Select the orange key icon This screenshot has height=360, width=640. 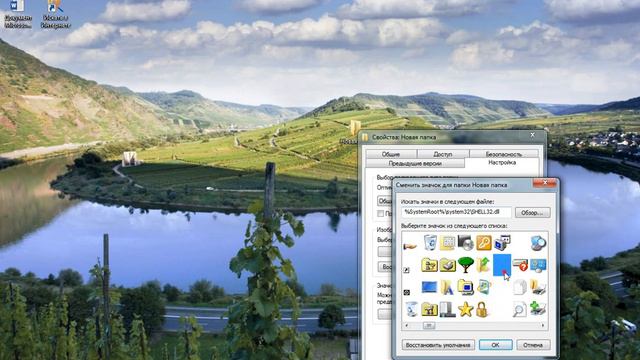pyautogui.click(x=483, y=242)
